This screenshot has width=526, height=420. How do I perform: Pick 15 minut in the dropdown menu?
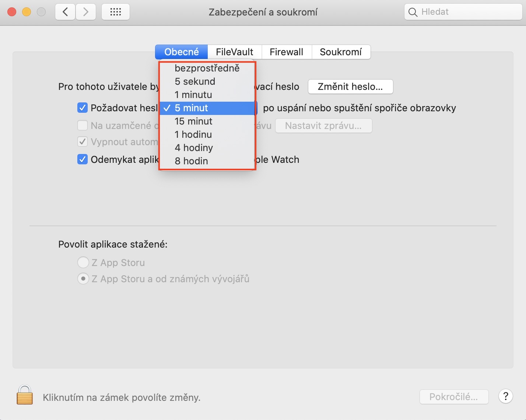193,121
